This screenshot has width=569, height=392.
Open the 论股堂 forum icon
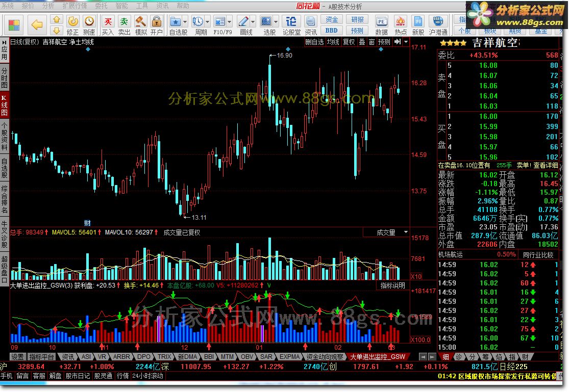(291, 25)
